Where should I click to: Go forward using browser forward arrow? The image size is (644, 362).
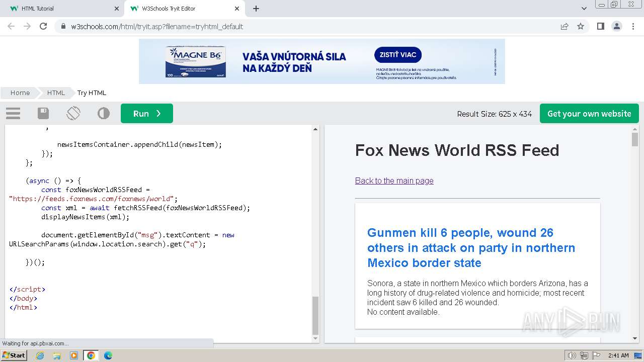pyautogui.click(x=27, y=26)
